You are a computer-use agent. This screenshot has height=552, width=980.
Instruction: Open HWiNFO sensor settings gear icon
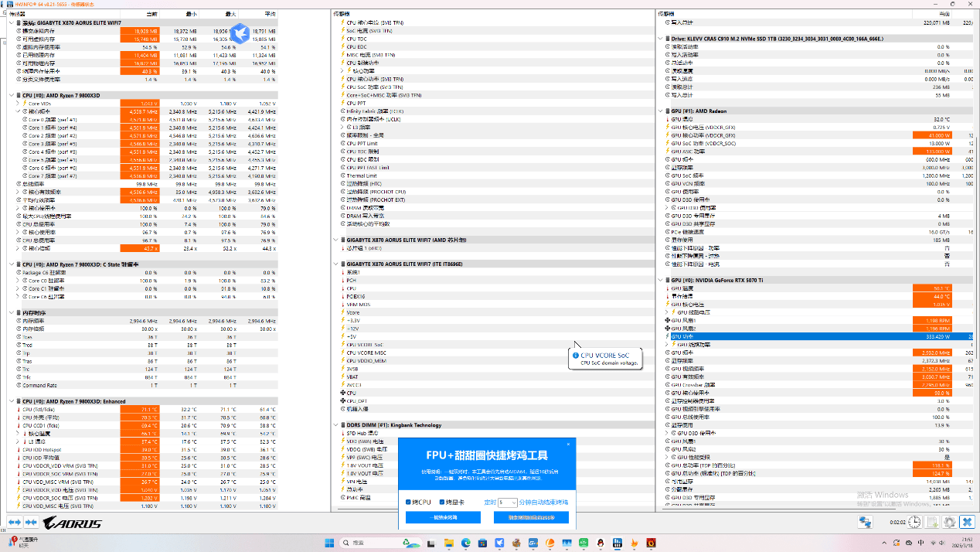pos(949,523)
